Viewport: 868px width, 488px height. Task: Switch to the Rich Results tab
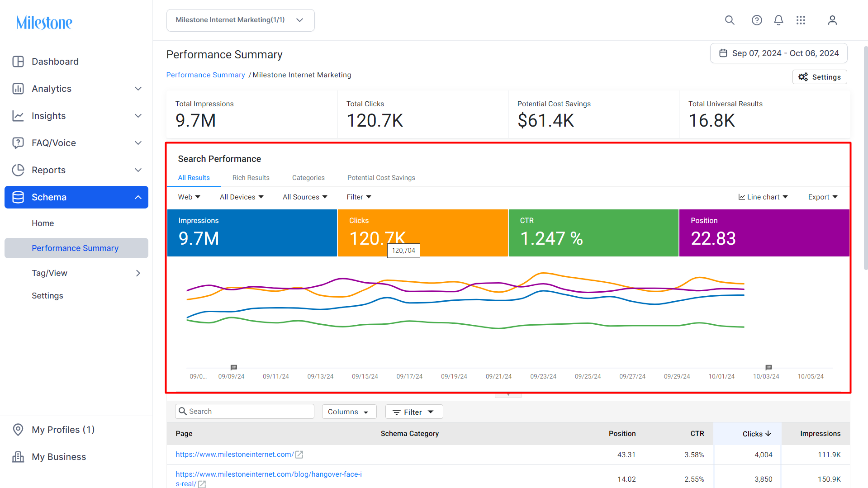point(251,178)
